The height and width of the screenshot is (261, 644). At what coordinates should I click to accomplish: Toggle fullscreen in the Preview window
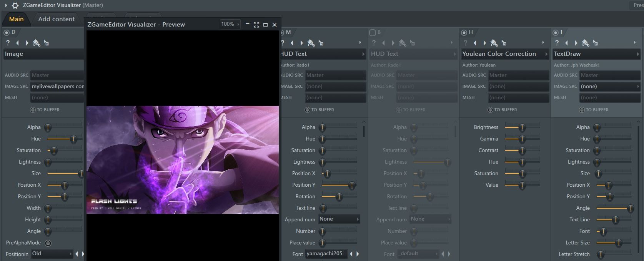(x=256, y=25)
